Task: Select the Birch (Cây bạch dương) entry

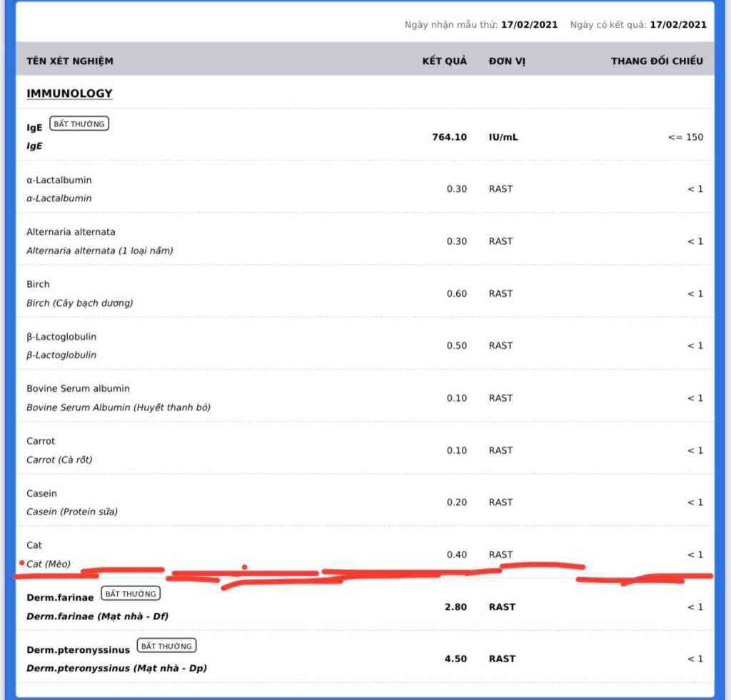Action: point(79,303)
